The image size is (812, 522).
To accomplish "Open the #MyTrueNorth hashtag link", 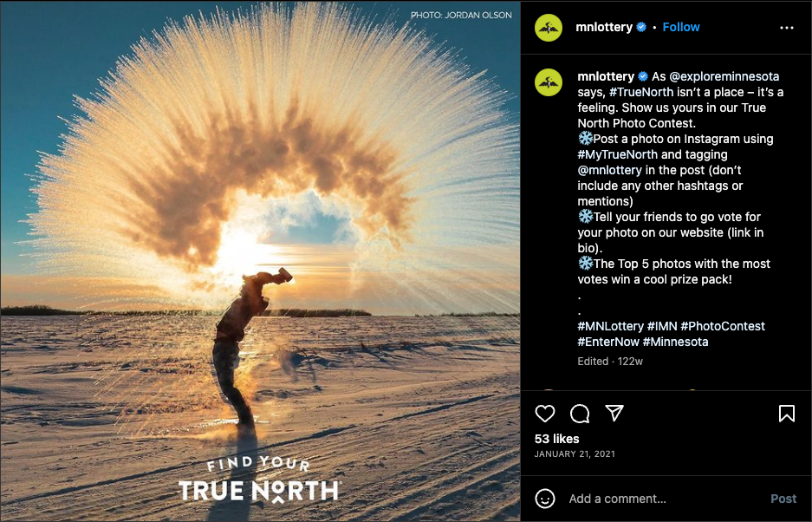I will click(x=618, y=154).
